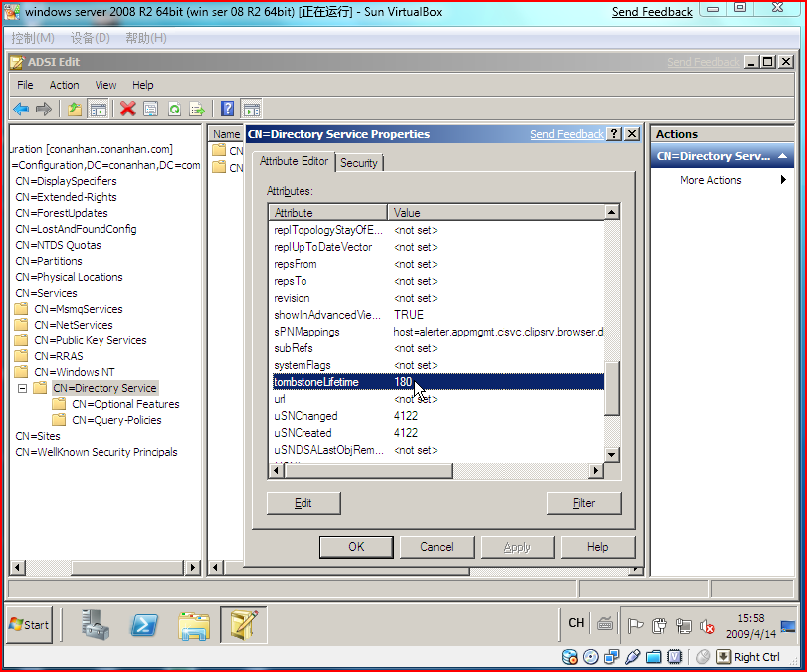This screenshot has height=672, width=807.
Task: Select CN=Partitions tree item
Action: click(49, 261)
